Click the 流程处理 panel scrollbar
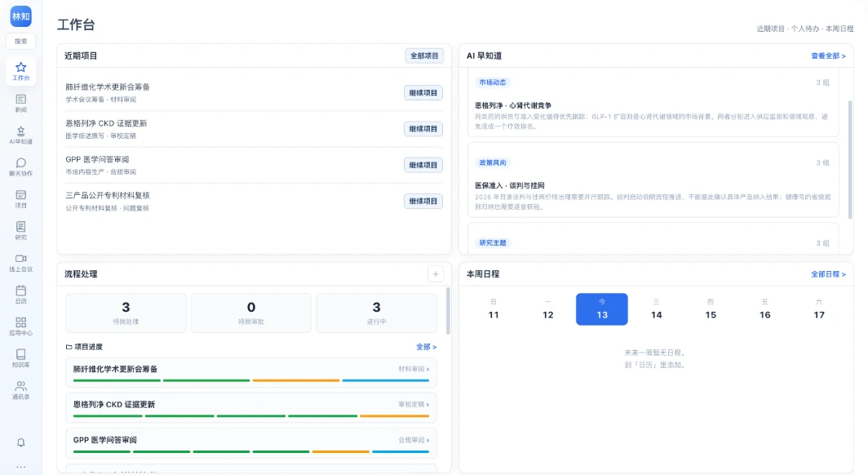The image size is (868, 475). pos(447,311)
